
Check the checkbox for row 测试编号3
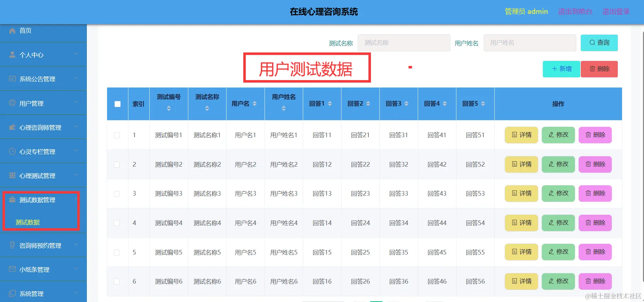tap(117, 194)
